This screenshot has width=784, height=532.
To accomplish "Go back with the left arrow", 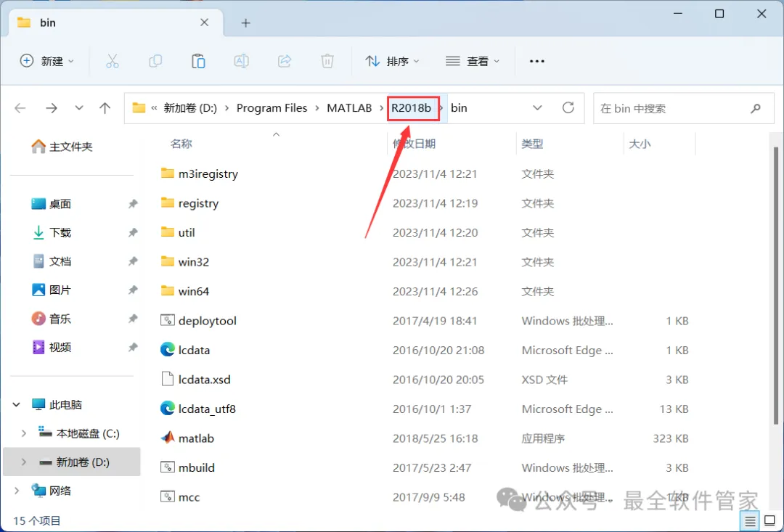I will click(20, 108).
